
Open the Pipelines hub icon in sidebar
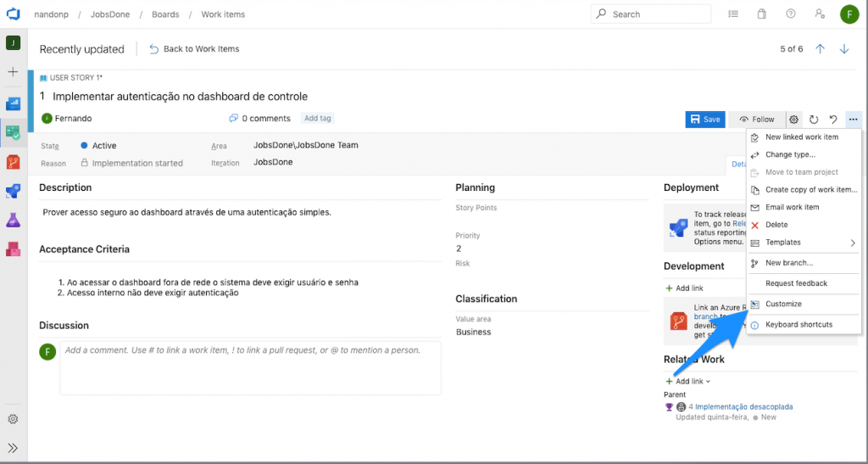(x=13, y=192)
